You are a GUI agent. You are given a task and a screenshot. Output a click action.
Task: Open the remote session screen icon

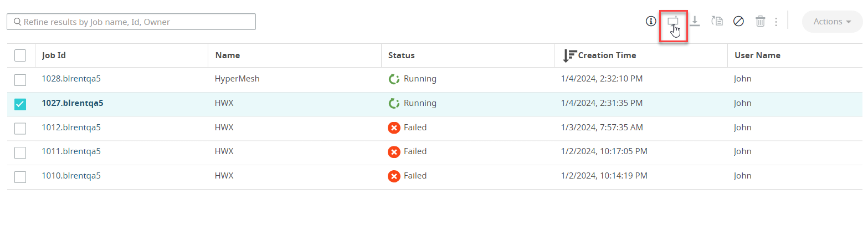click(x=672, y=21)
